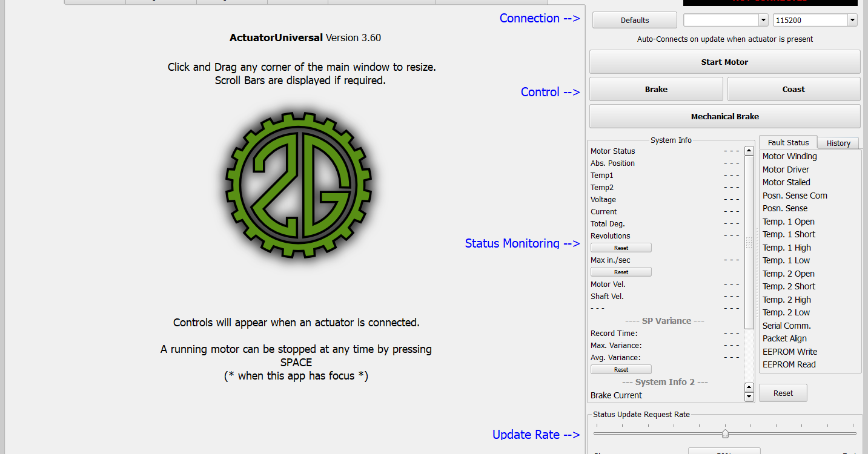Click the Status Update Request Rate slider handle

pos(725,433)
